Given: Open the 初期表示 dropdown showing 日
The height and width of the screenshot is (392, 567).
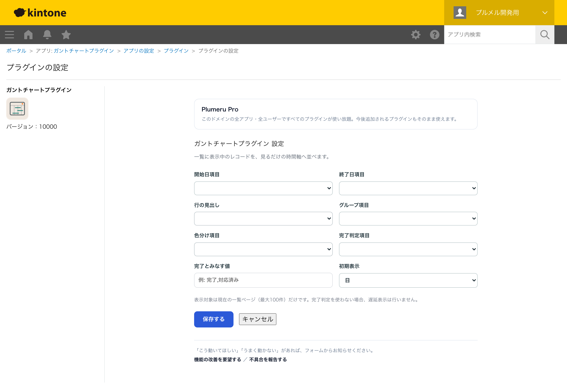Looking at the screenshot, I should [408, 280].
